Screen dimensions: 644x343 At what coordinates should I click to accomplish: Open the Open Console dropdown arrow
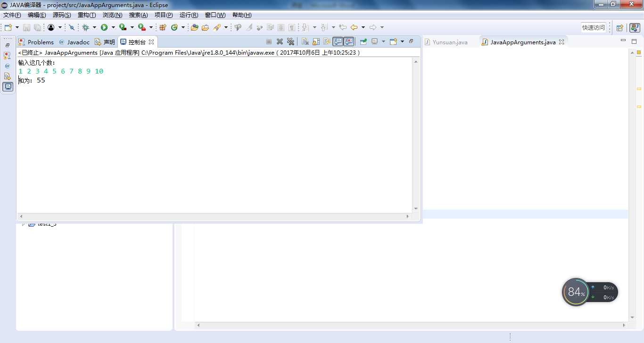coord(402,41)
